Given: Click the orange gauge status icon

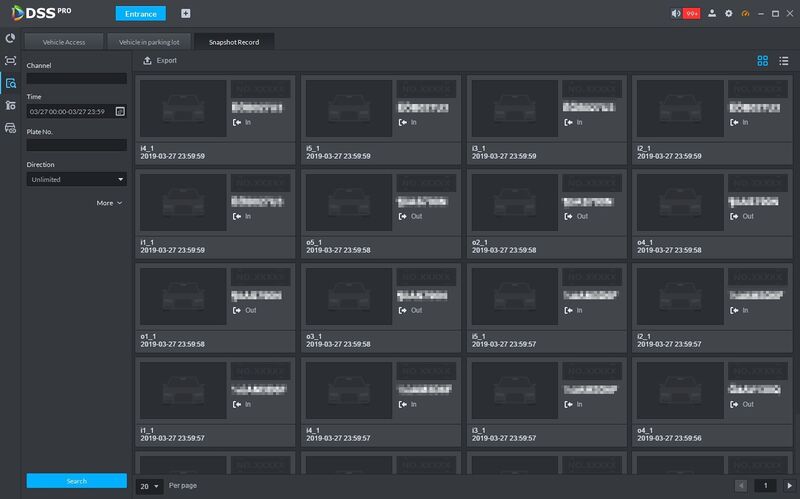Looking at the screenshot, I should click(x=745, y=13).
